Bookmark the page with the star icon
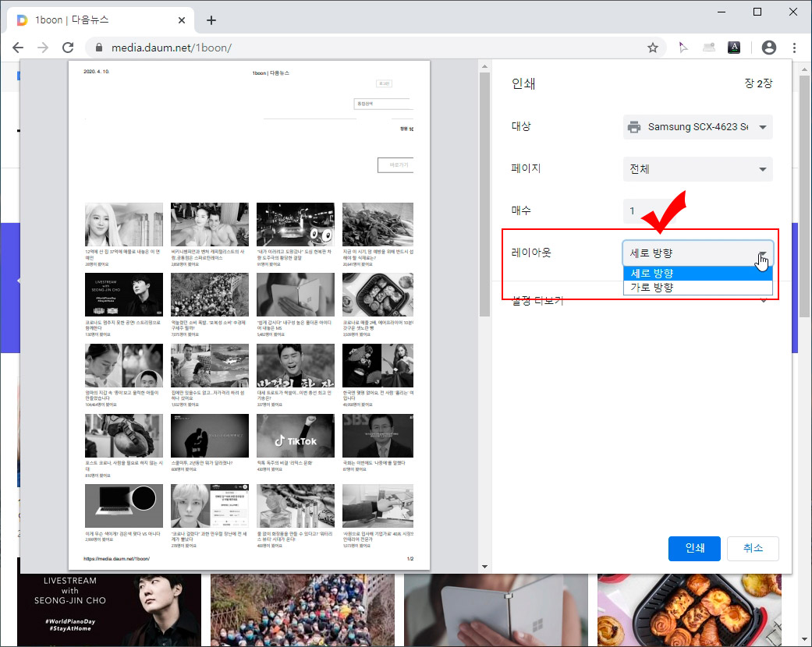This screenshot has width=812, height=647. click(653, 48)
